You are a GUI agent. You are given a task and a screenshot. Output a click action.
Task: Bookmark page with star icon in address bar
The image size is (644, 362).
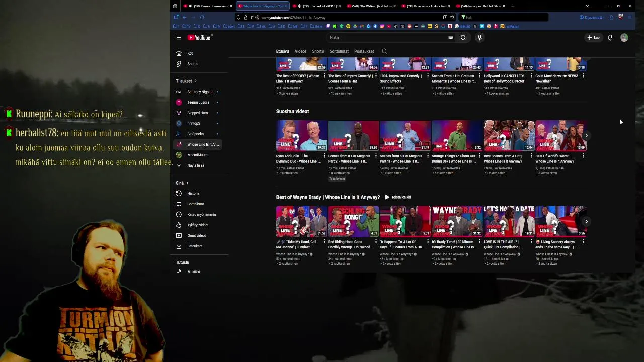452,17
